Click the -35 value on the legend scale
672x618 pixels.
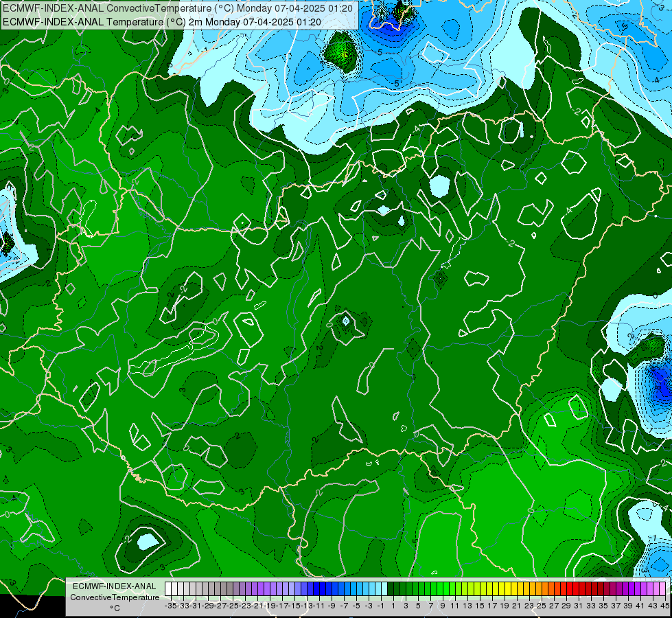(x=170, y=606)
